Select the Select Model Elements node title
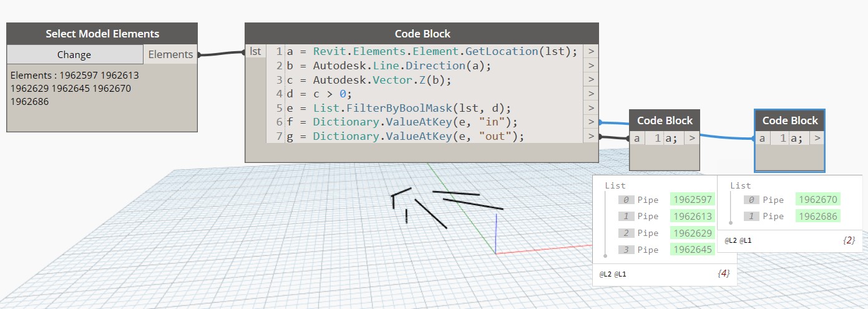Viewport: 868px width, 309px height. 102,34
